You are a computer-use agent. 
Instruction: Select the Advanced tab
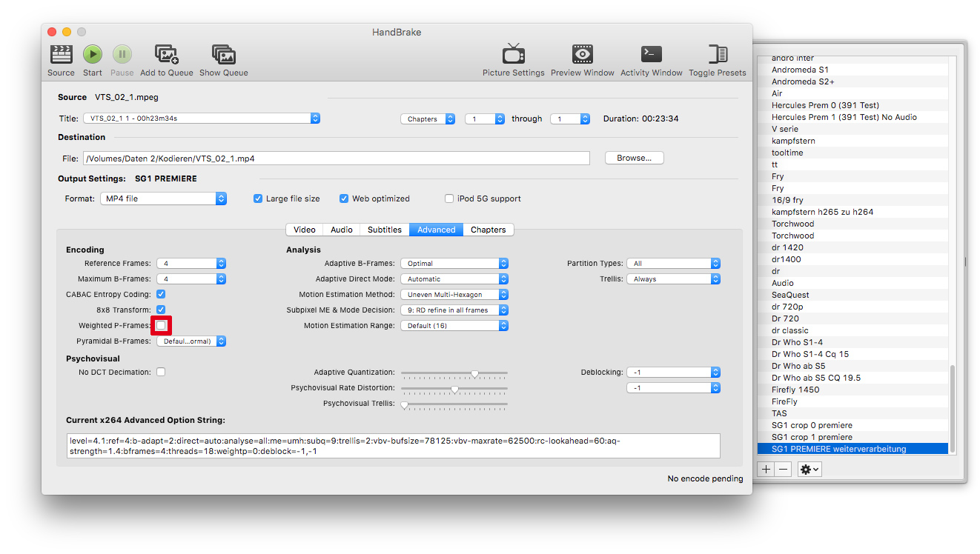[437, 230]
